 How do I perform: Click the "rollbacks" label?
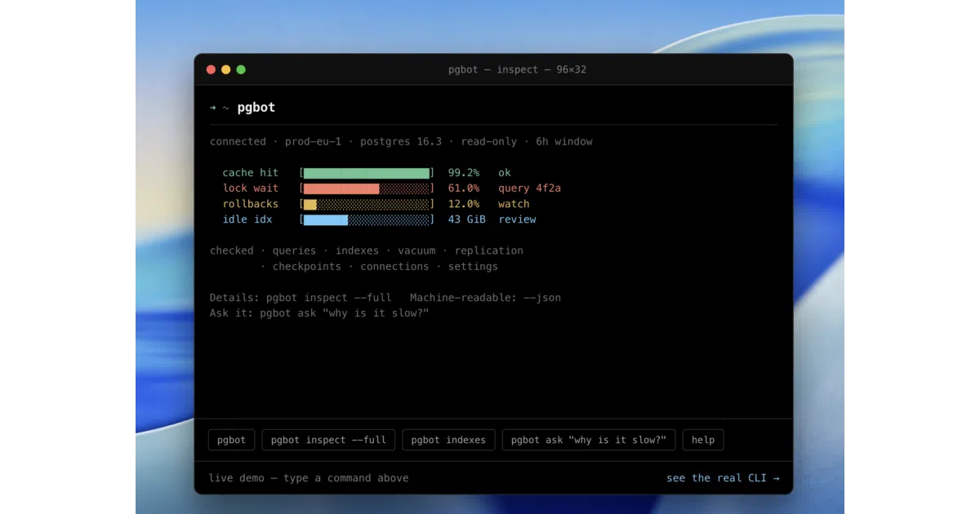tap(251, 204)
